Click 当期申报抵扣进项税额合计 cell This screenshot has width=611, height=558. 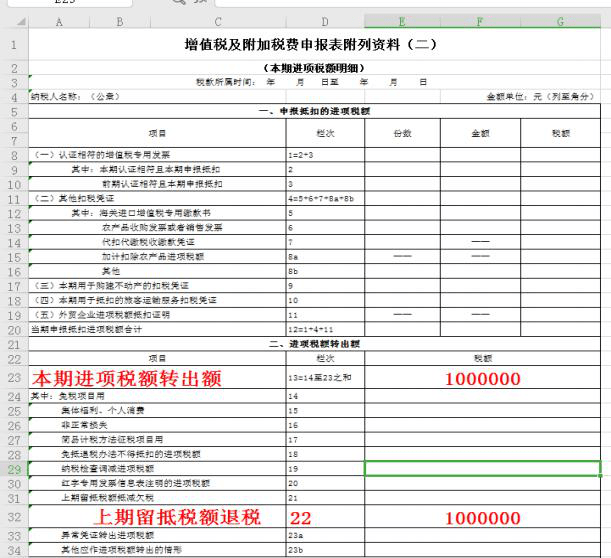157,330
